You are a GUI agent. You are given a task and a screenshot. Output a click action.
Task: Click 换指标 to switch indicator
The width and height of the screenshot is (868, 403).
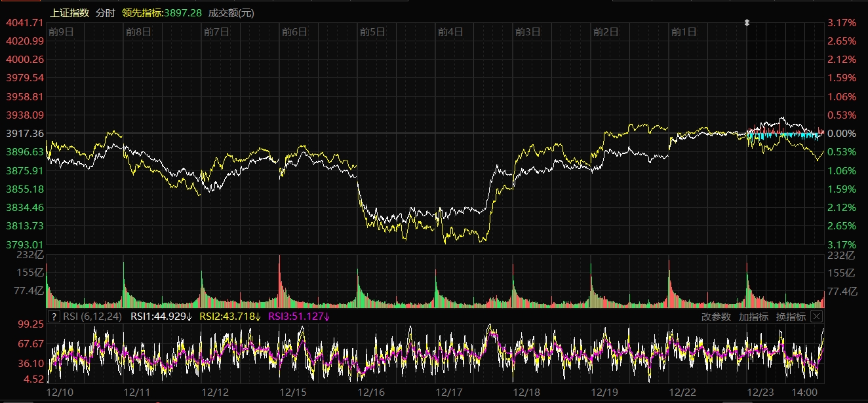(x=791, y=317)
